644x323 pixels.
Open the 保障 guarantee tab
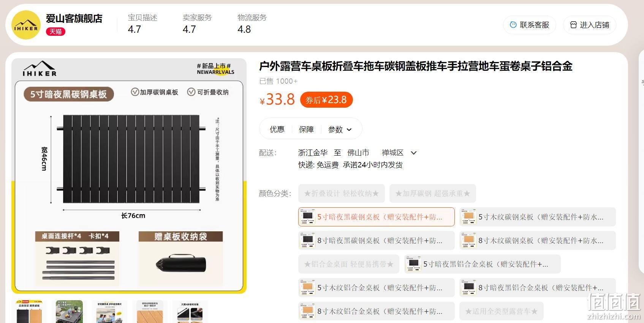(x=306, y=129)
